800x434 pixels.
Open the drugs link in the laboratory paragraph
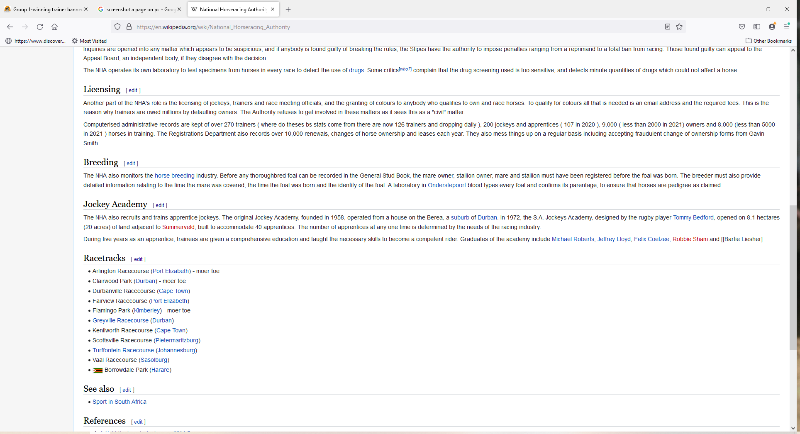tap(356, 70)
